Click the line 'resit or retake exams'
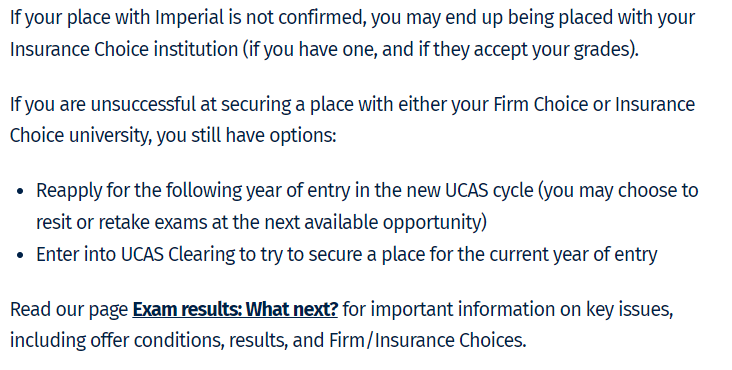The image size is (732, 370). [x=261, y=222]
